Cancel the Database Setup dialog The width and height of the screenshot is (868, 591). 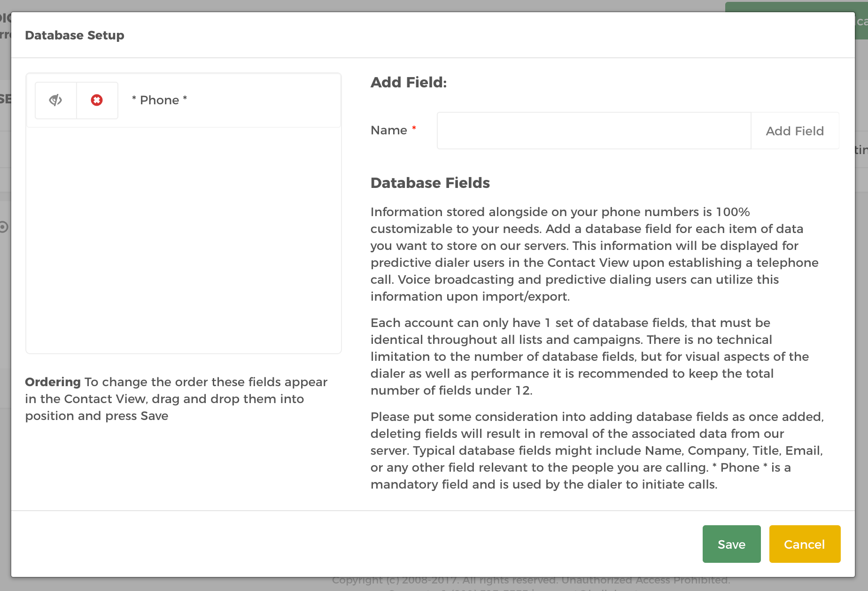tap(805, 544)
